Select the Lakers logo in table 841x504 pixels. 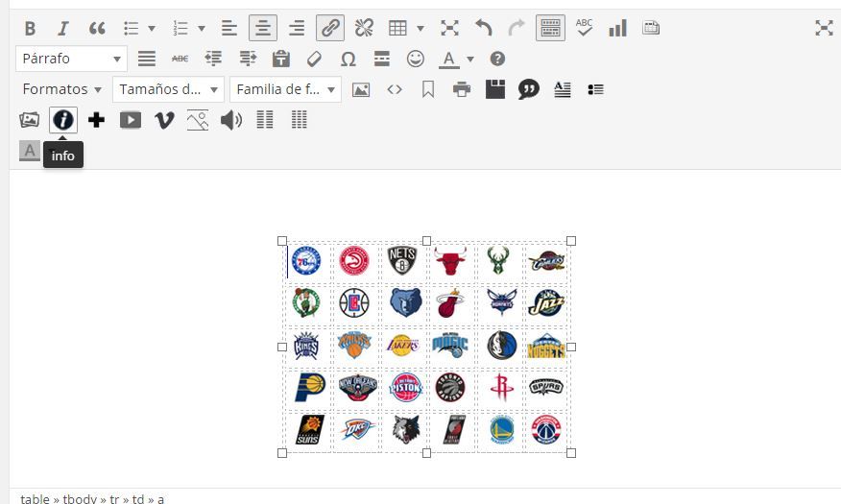[x=403, y=346]
